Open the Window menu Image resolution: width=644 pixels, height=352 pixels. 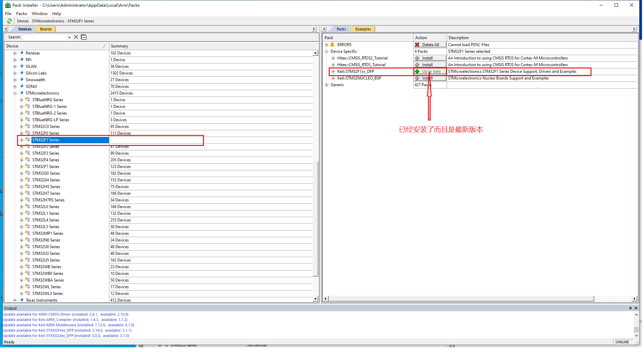click(39, 14)
